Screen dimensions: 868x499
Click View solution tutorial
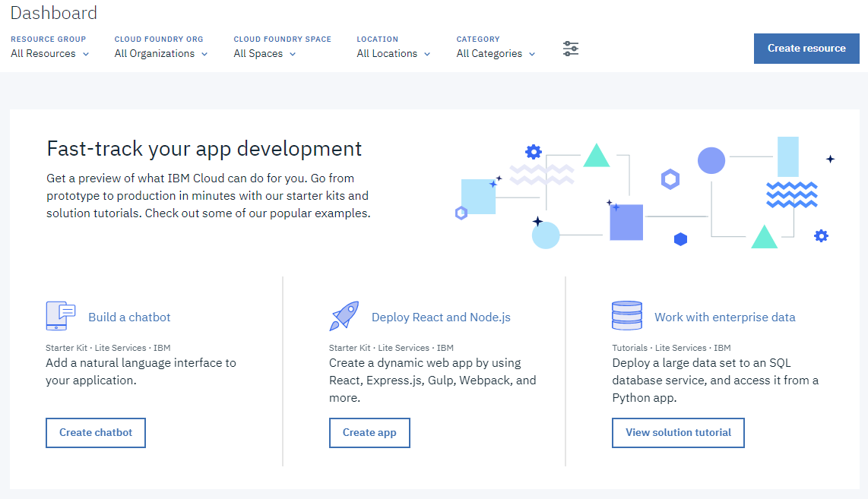[678, 432]
